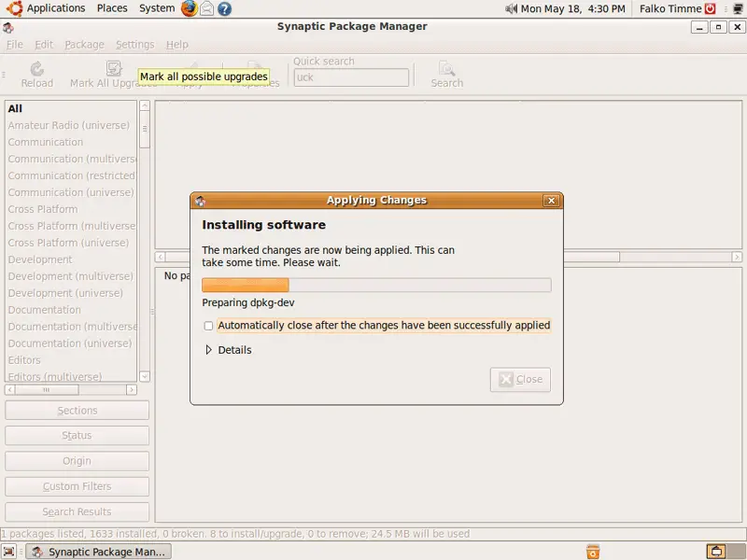Click the Synaptic window title icon
Screen dimensions: 747x560
point(8,28)
